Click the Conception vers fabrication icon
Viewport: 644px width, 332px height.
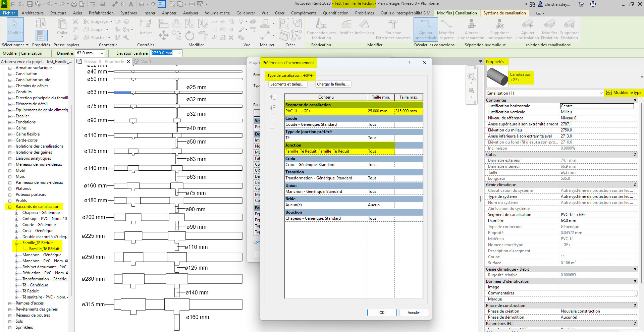(x=321, y=29)
